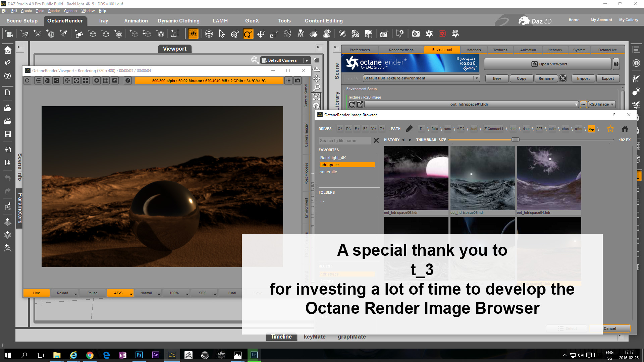The width and height of the screenshot is (644, 362).
Task: Reload the HDR texture image
Action: click(352, 105)
